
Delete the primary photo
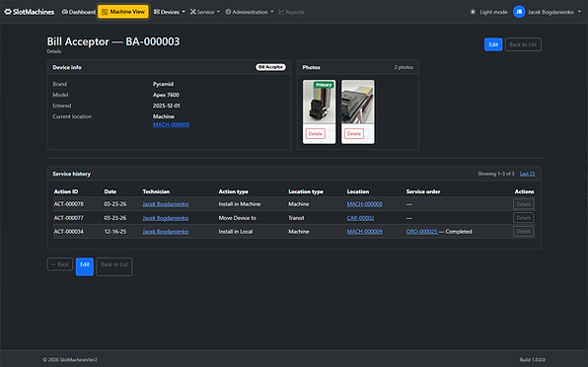click(x=316, y=134)
